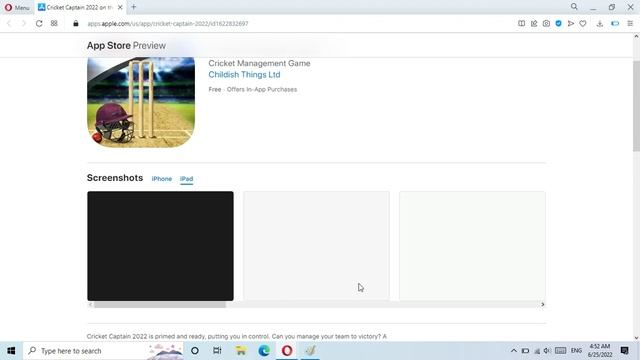Click the tray battery icon
Viewport: 640px width, 360px height.
525,351
